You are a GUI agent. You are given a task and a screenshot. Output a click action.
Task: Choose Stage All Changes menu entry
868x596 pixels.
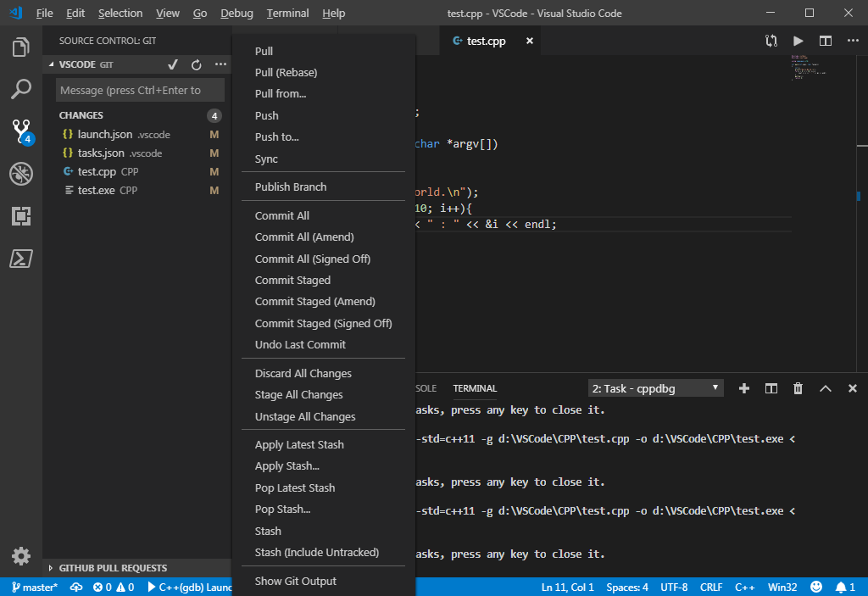pyautogui.click(x=298, y=394)
